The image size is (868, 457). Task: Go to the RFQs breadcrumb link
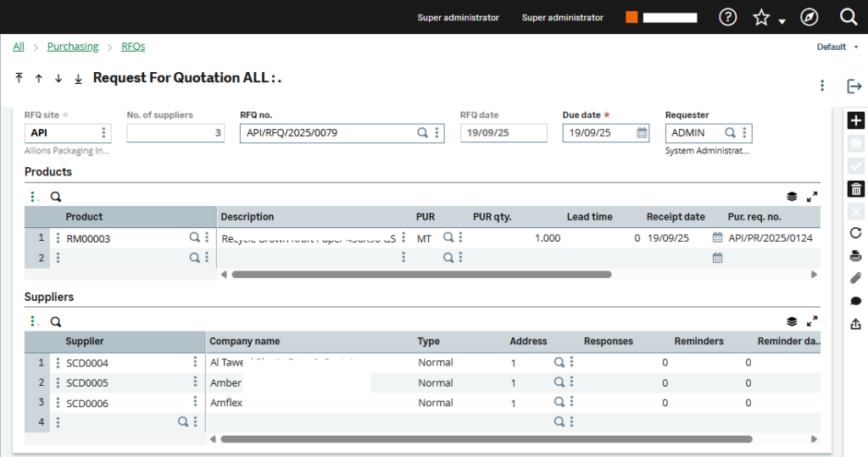click(x=133, y=47)
